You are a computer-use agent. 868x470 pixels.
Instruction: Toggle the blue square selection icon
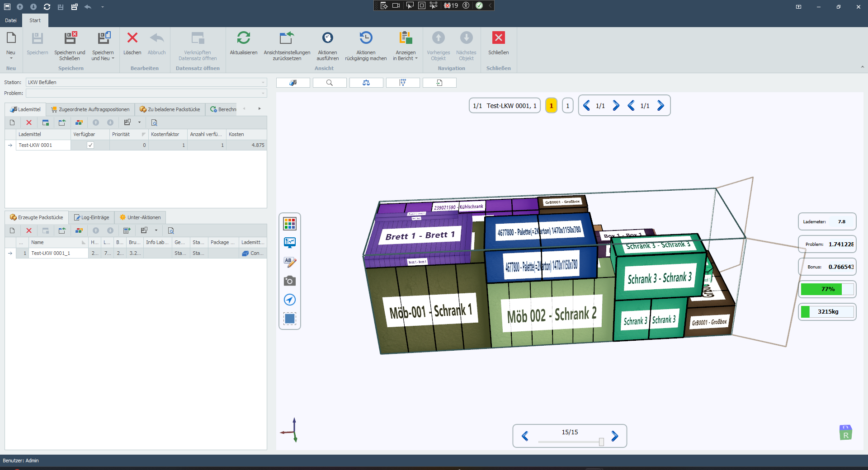[290, 319]
